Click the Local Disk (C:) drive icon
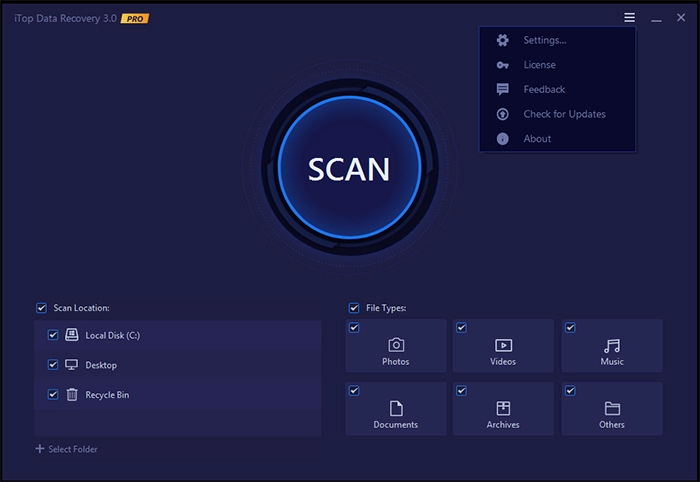Image resolution: width=700 pixels, height=482 pixels. [x=72, y=335]
